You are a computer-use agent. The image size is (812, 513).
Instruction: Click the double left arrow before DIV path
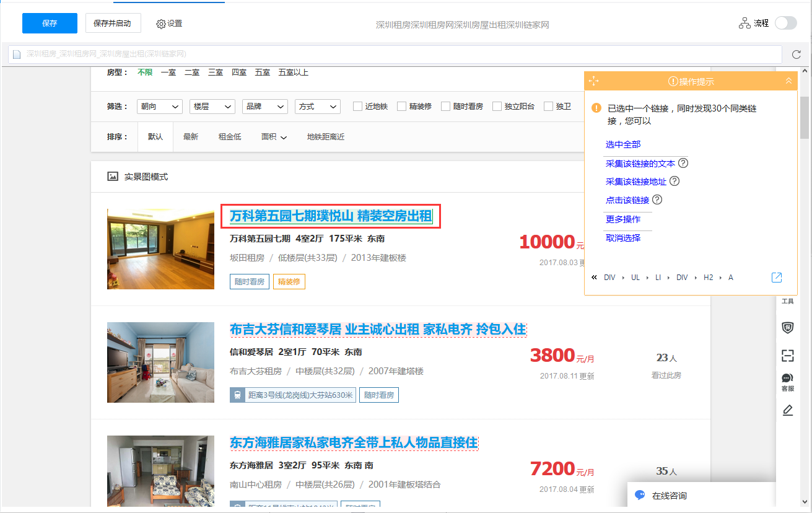595,278
